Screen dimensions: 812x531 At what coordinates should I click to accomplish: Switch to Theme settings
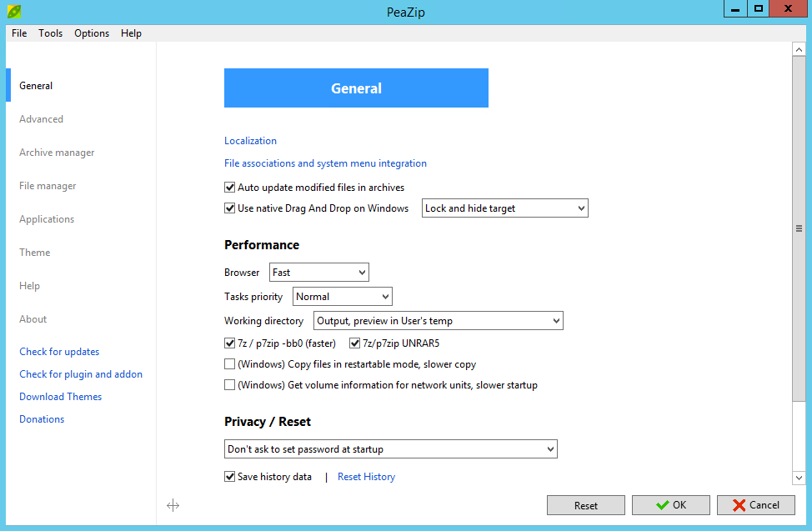35,253
